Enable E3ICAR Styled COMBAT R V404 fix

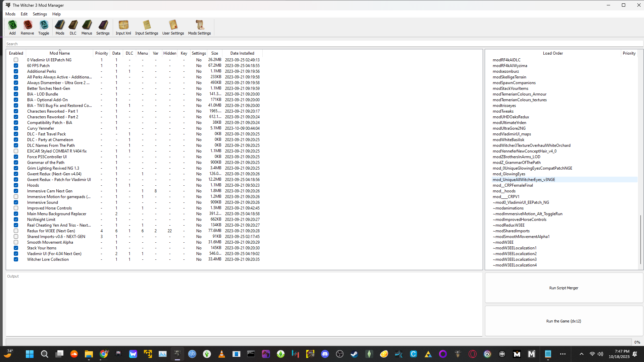[16, 151]
